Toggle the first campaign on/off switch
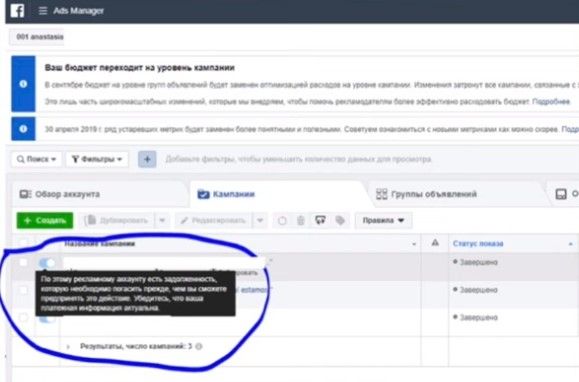The width and height of the screenshot is (579, 382). pyautogui.click(x=47, y=263)
